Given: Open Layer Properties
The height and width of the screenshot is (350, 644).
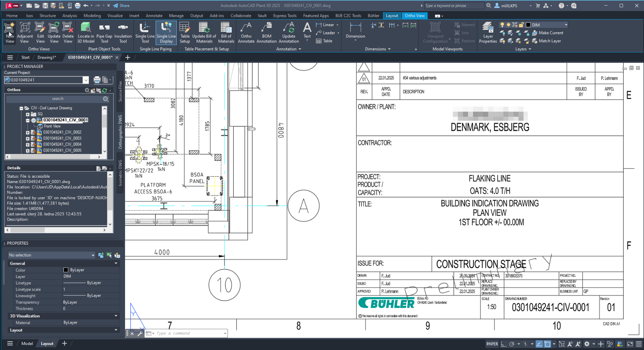Looking at the screenshot, I should point(488,33).
